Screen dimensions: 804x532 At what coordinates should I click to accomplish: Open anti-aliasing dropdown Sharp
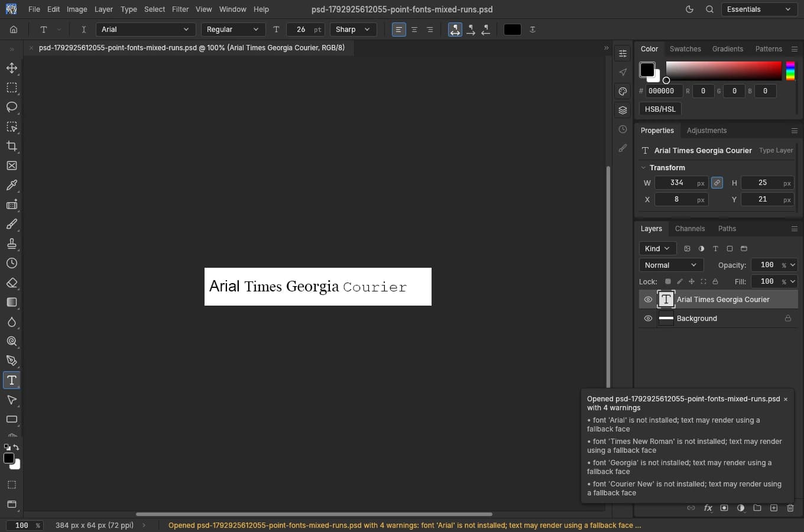353,30
